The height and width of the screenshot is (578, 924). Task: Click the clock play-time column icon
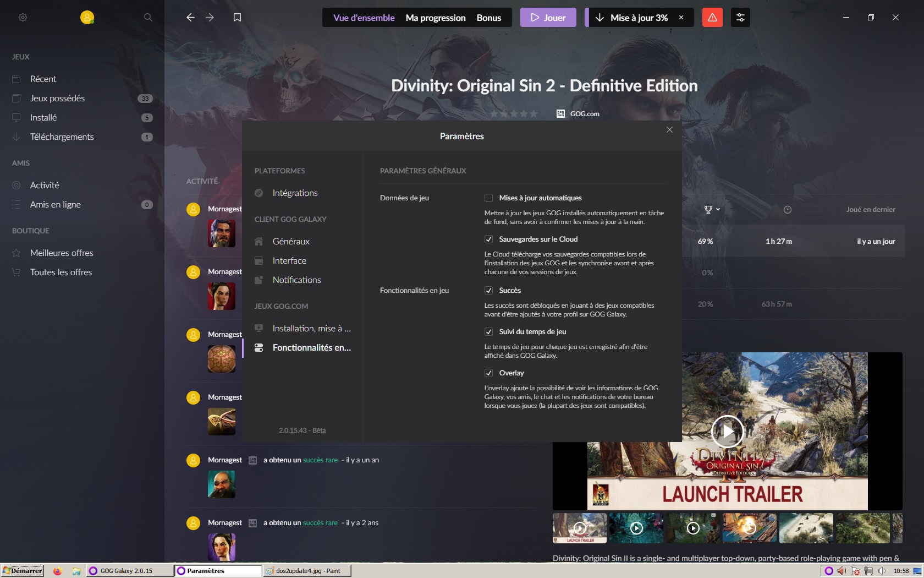[788, 210]
